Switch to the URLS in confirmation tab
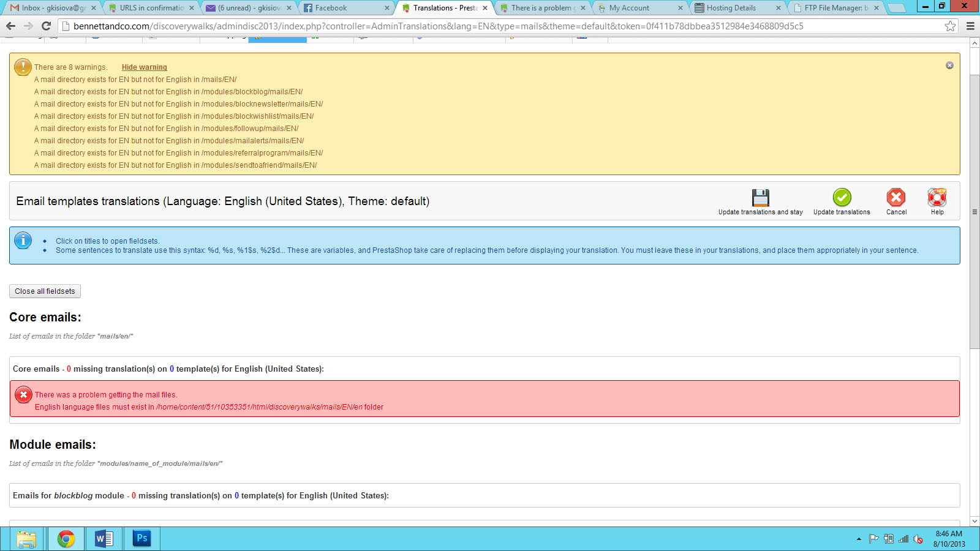980x551 pixels. [x=151, y=8]
